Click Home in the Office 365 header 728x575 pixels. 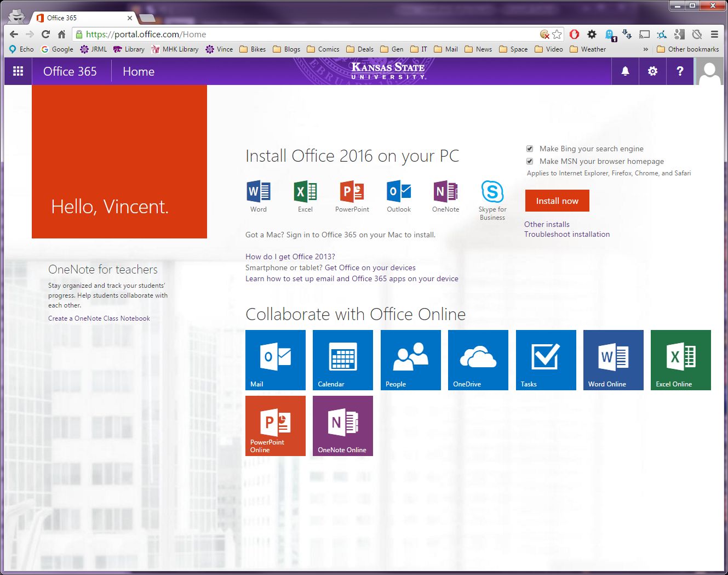pos(139,71)
